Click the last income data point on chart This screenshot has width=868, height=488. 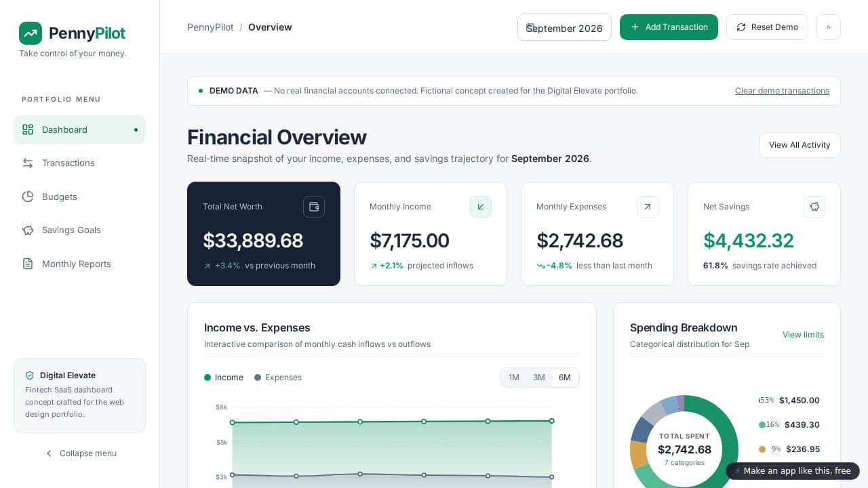(x=552, y=421)
